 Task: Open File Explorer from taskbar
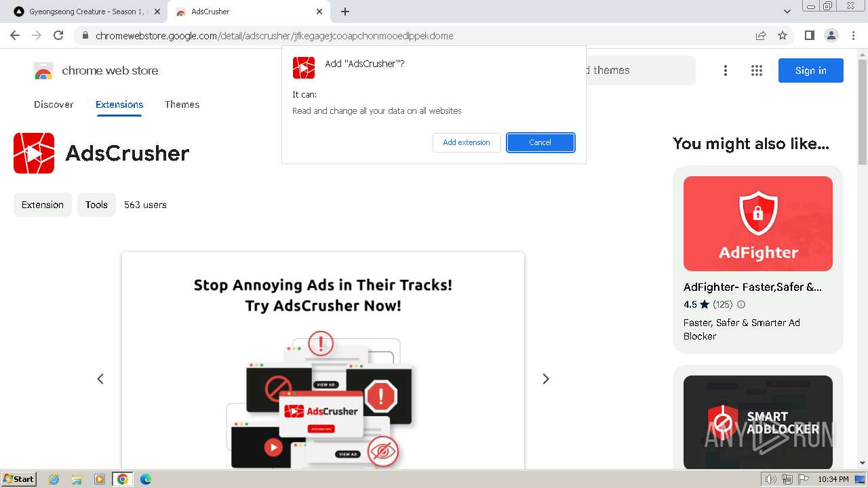point(77,479)
